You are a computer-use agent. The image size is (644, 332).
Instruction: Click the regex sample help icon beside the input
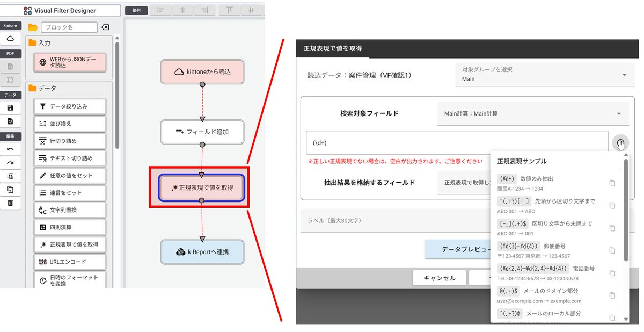(x=620, y=143)
